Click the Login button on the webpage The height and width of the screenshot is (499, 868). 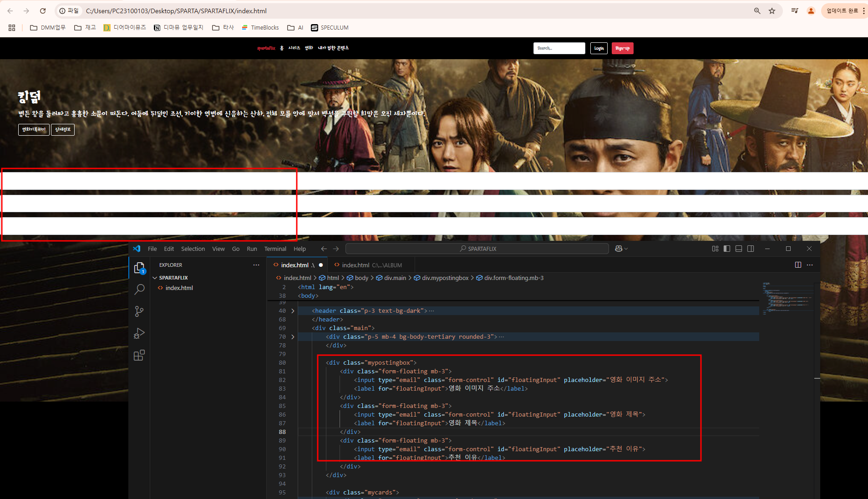pos(599,48)
